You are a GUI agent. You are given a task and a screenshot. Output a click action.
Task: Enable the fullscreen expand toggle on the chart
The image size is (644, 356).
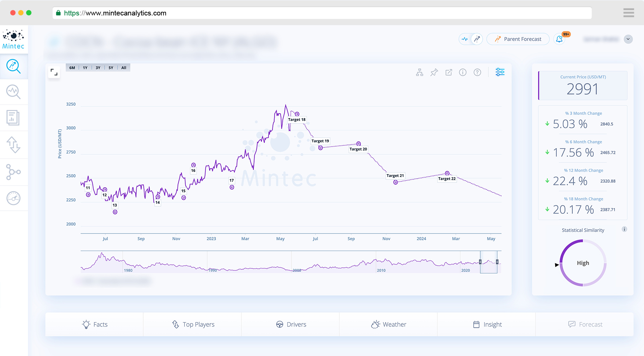pyautogui.click(x=54, y=72)
